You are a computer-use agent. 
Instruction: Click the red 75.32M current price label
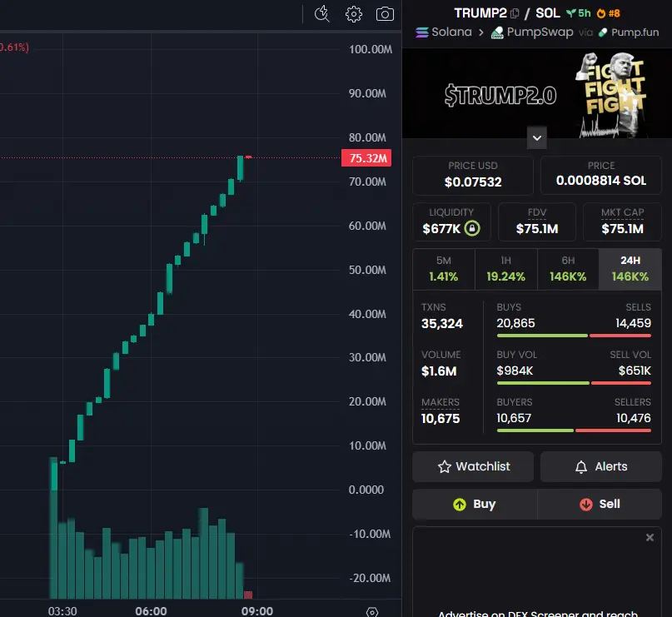point(366,158)
